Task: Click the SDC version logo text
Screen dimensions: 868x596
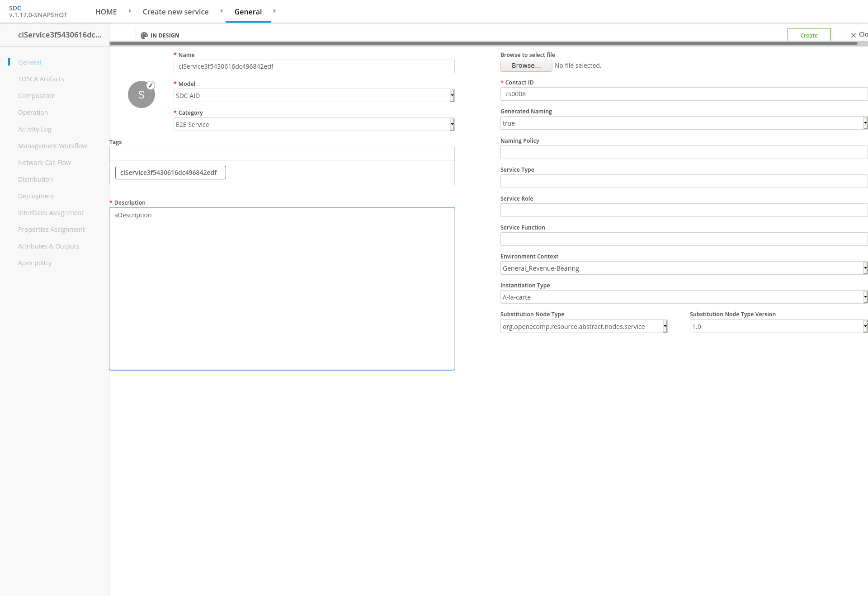Action: (x=38, y=11)
